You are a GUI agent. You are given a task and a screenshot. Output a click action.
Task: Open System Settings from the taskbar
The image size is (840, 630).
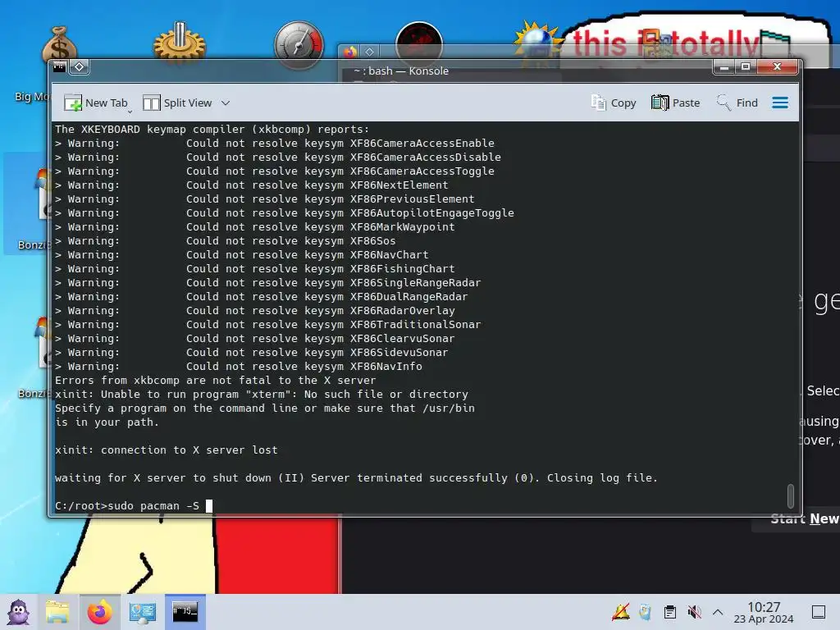pyautogui.click(x=143, y=612)
